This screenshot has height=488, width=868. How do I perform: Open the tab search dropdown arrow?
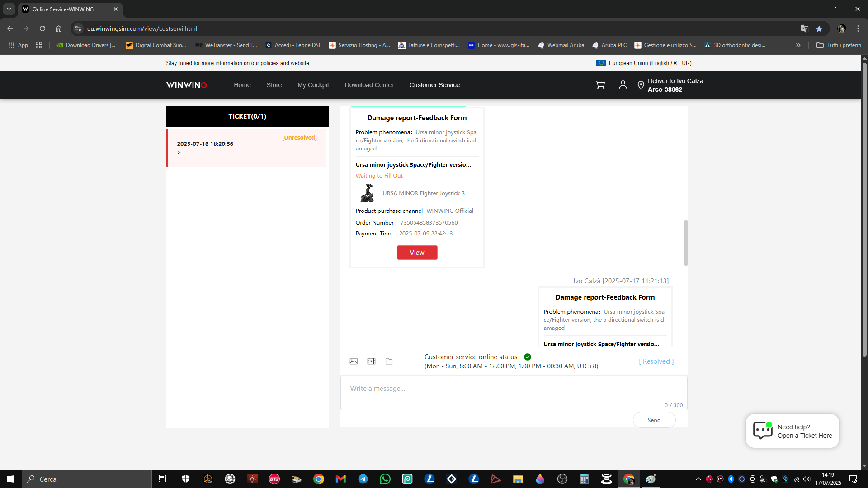[9, 9]
